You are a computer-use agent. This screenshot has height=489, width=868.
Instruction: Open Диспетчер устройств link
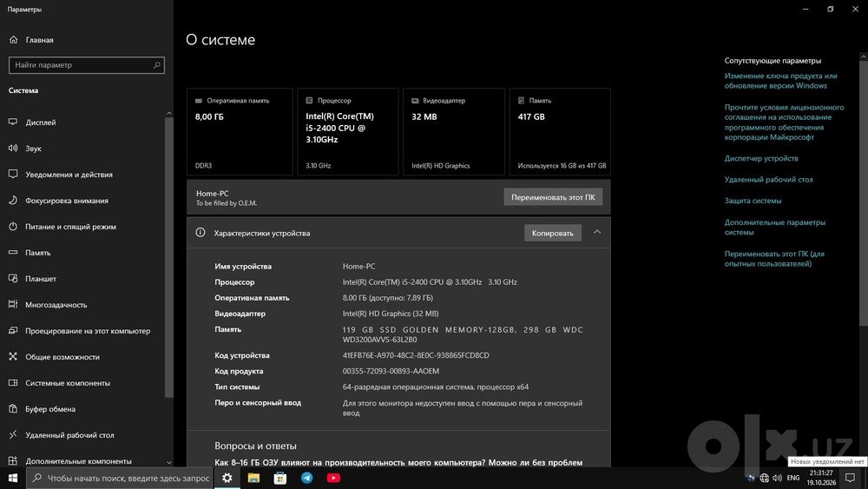click(761, 158)
